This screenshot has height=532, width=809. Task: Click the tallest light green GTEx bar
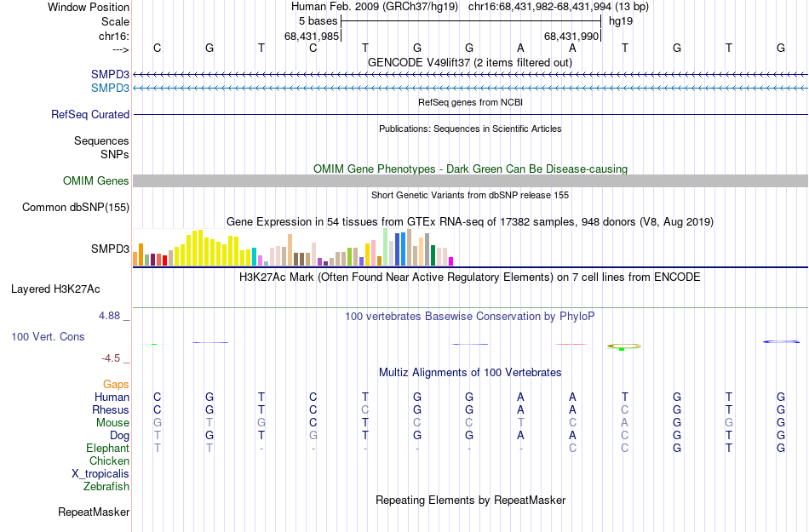pyautogui.click(x=386, y=247)
